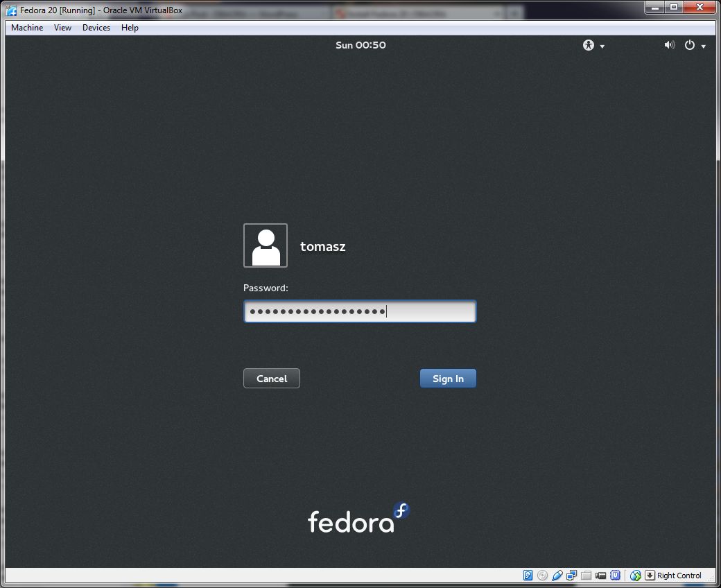
Task: Click the VirtualBox title bar icon
Action: tap(12, 10)
